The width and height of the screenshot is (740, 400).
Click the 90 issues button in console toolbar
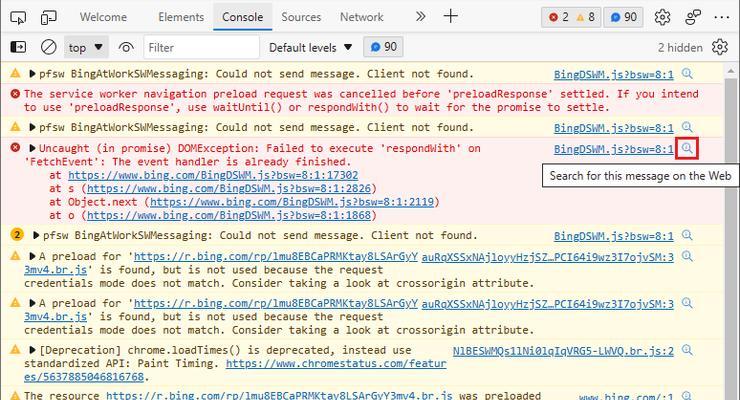(x=383, y=47)
